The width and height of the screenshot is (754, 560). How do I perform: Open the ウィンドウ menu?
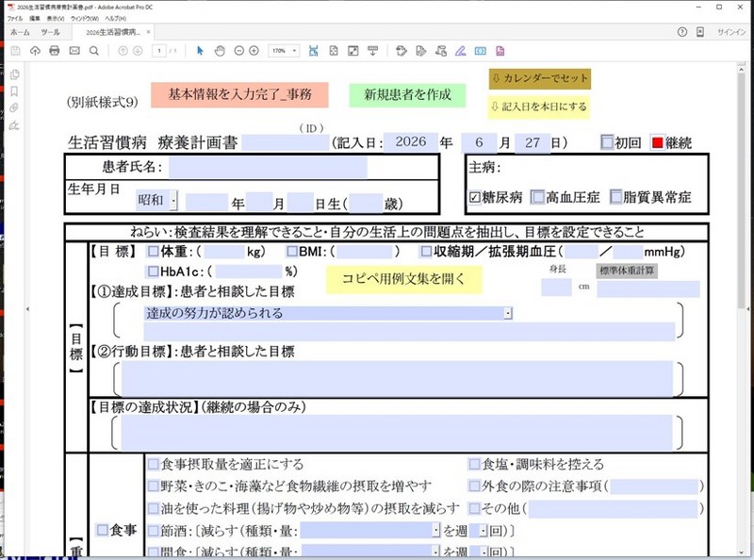tap(85, 18)
